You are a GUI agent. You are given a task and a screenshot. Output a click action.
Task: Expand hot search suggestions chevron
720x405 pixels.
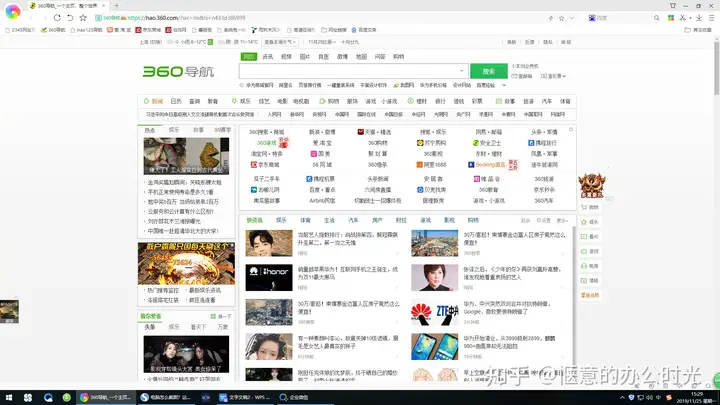pyautogui.click(x=504, y=85)
